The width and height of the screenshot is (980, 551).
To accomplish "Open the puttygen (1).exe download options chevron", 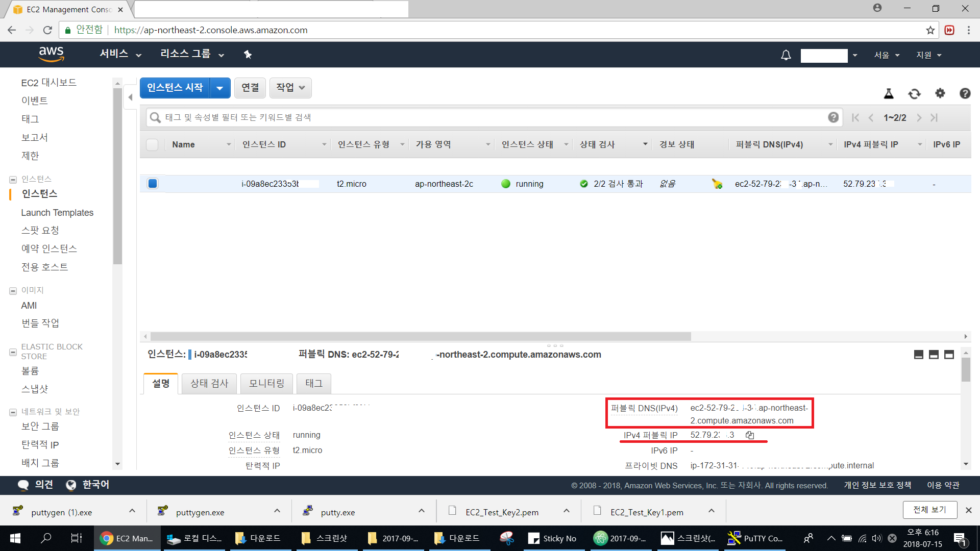I will click(x=132, y=511).
